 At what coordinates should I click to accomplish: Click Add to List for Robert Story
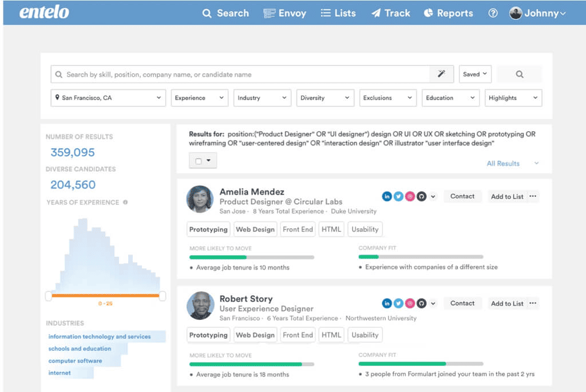click(x=507, y=303)
